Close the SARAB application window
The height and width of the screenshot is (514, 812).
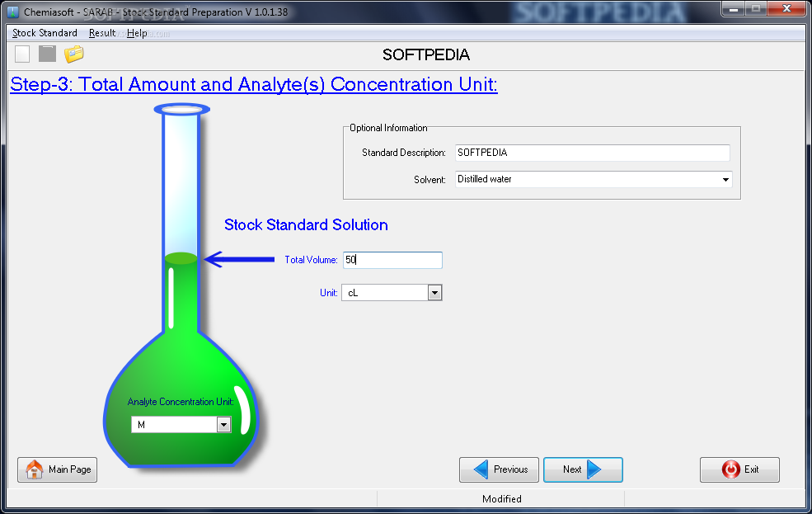786,9
